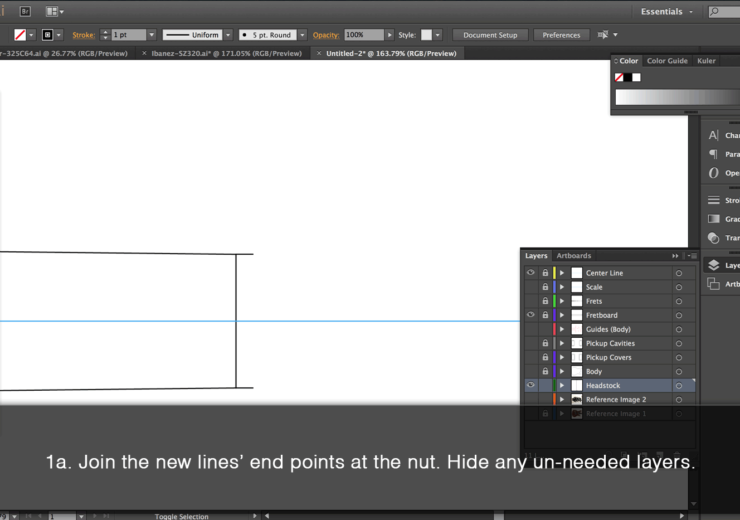Click the Document Setup button
The width and height of the screenshot is (740, 520).
(x=490, y=35)
